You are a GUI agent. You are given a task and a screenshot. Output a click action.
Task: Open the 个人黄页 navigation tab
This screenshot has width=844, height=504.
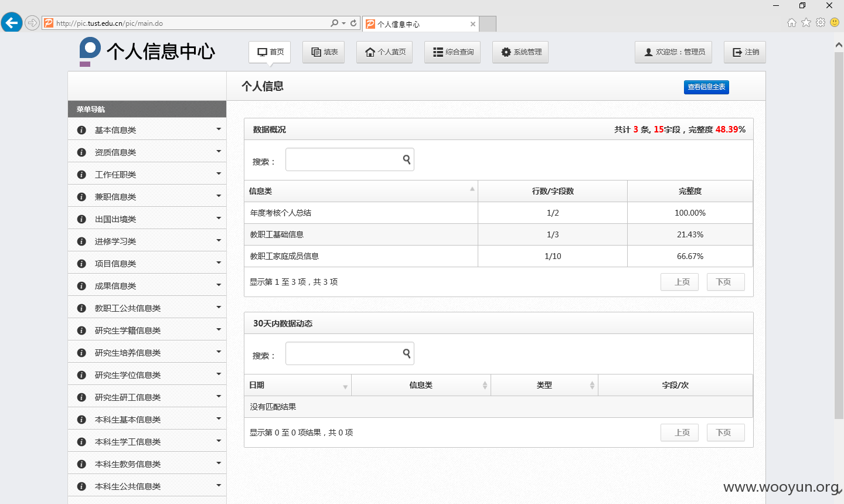[384, 52]
